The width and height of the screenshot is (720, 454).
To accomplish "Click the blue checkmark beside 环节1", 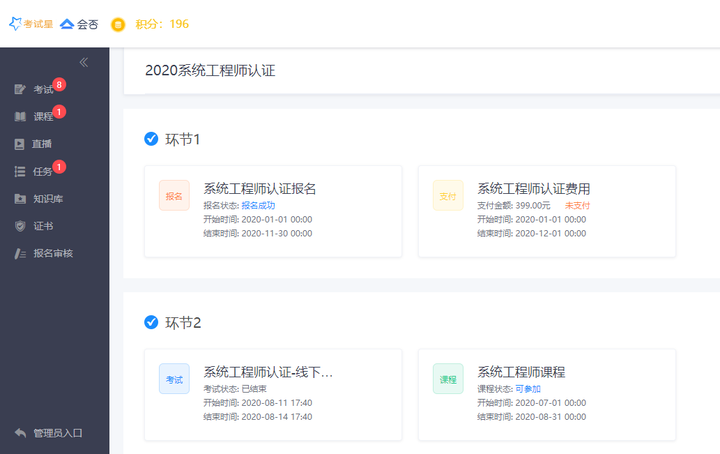I will click(151, 139).
